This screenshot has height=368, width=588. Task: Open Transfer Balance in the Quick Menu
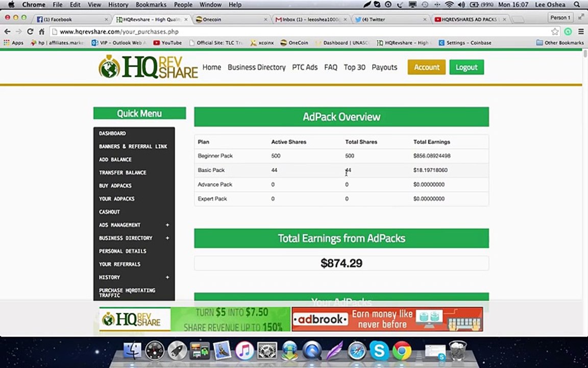[122, 173]
